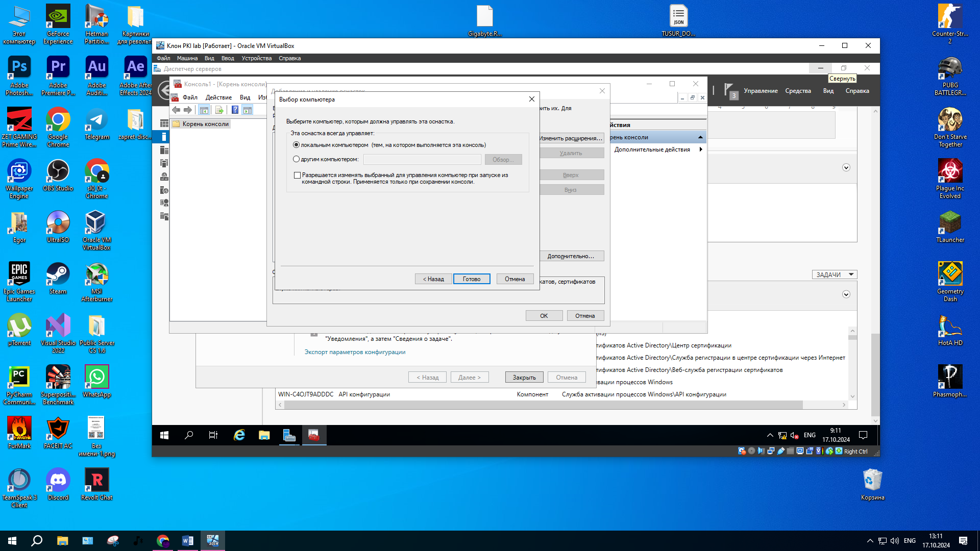Click the Экспорт параметров конфигурации link
The image size is (980, 551).
355,352
